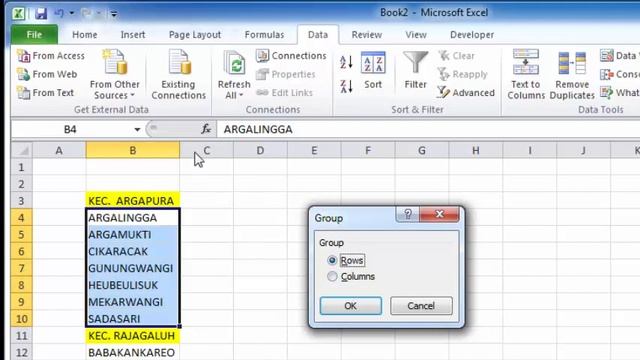
Task: Open Advanced filter options
Action: [466, 93]
